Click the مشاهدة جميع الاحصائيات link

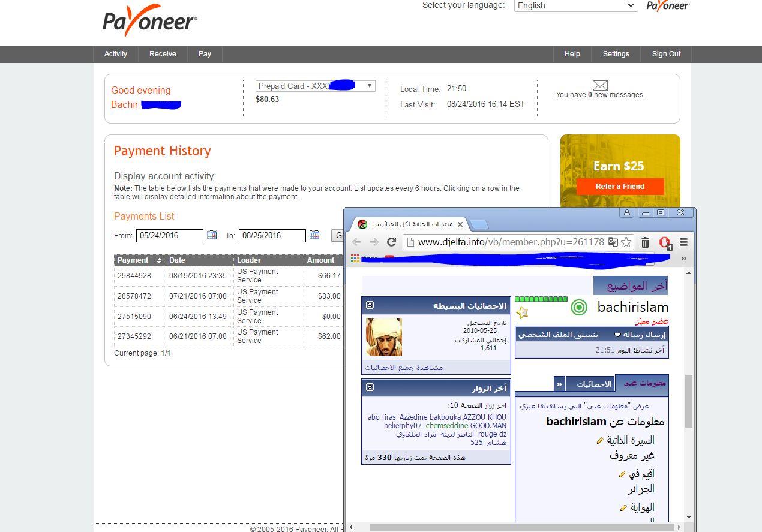[x=404, y=368]
